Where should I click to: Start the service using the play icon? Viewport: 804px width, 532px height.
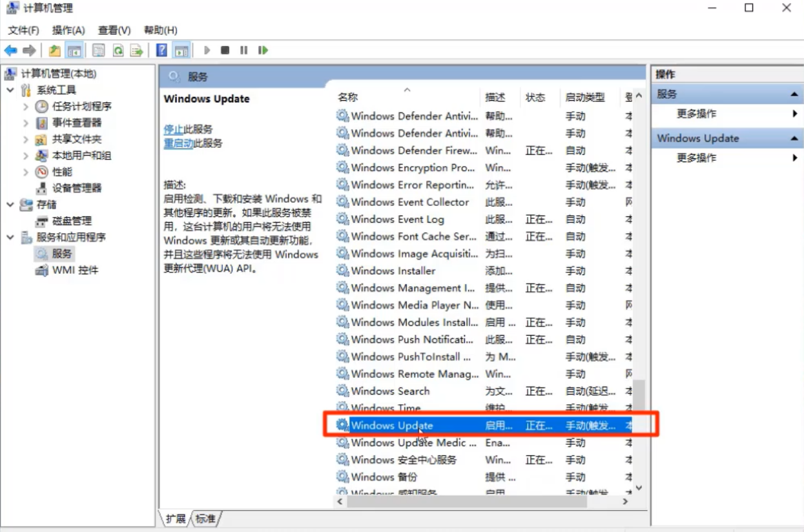(209, 50)
